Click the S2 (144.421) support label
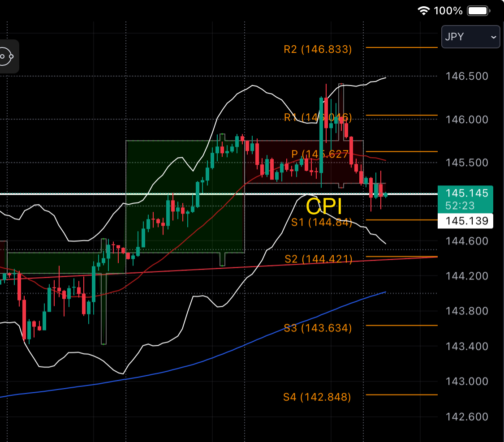 coord(318,259)
